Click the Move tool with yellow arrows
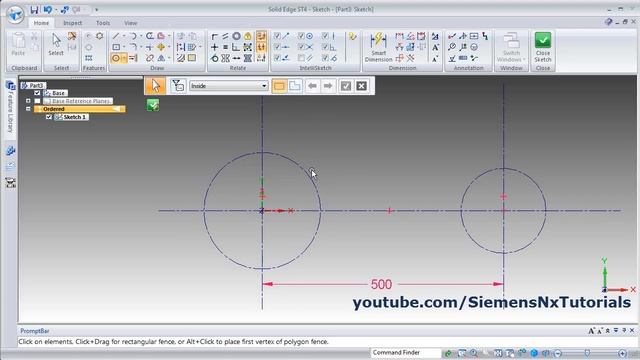 [x=161, y=47]
